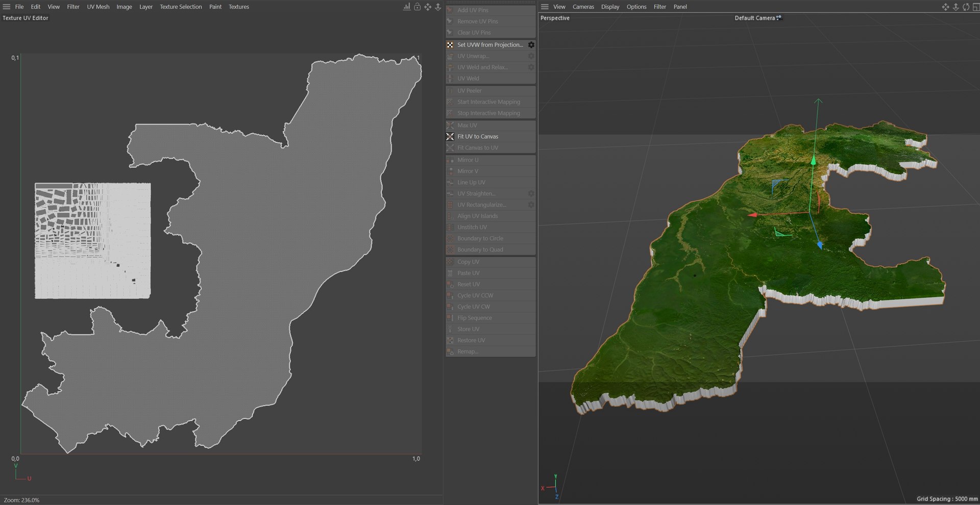Click Boundary to Circle command

click(x=491, y=239)
